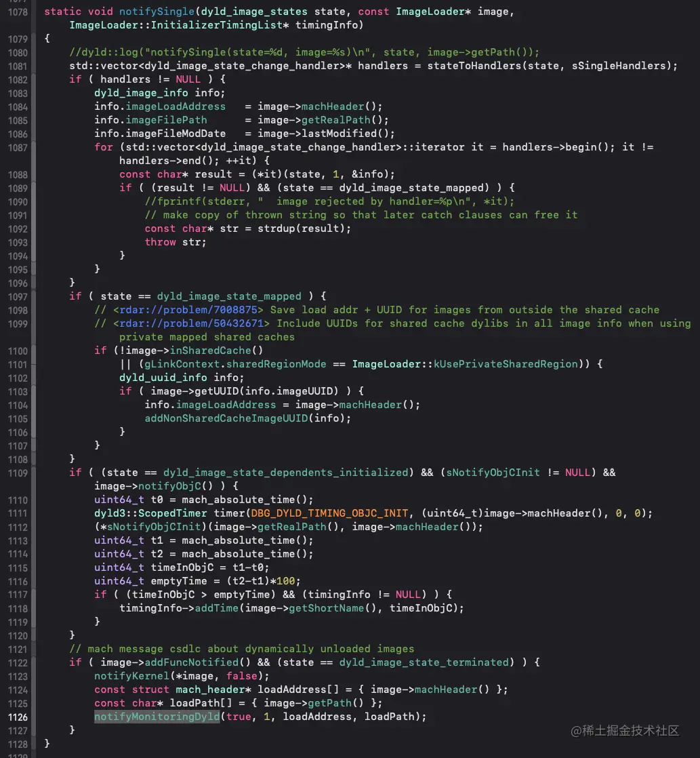Click DBG_DYLD_TIMING_OBJC_INIT macro

click(329, 513)
